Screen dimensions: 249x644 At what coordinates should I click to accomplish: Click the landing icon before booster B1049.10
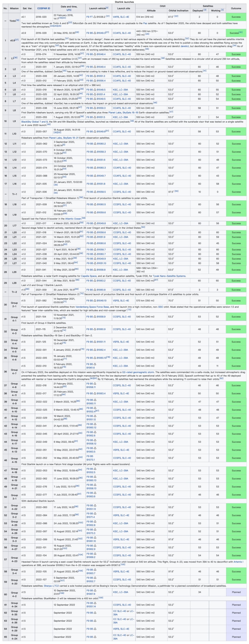95,300
